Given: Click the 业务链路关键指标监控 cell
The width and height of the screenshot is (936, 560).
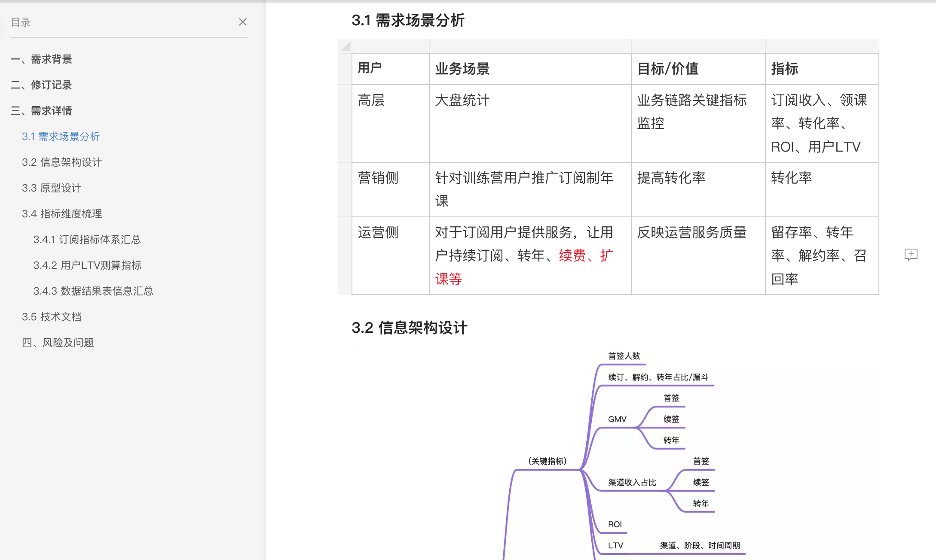Looking at the screenshot, I should [698, 123].
